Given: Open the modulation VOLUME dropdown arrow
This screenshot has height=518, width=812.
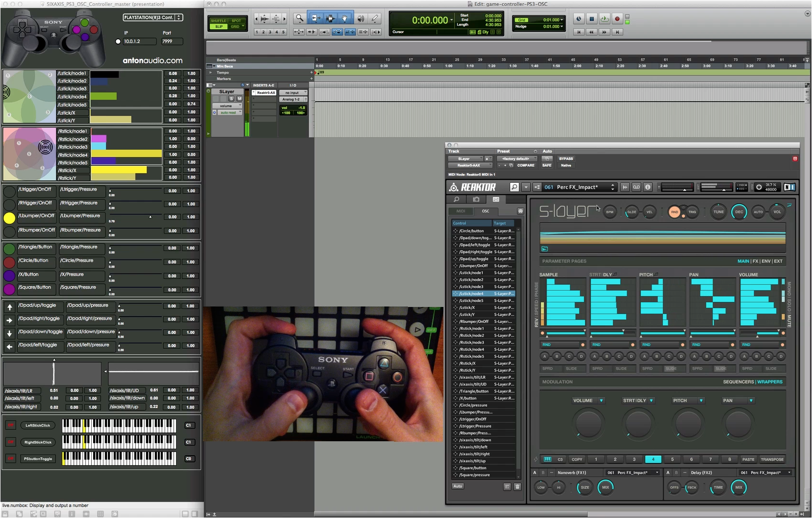Looking at the screenshot, I should pyautogui.click(x=601, y=400).
